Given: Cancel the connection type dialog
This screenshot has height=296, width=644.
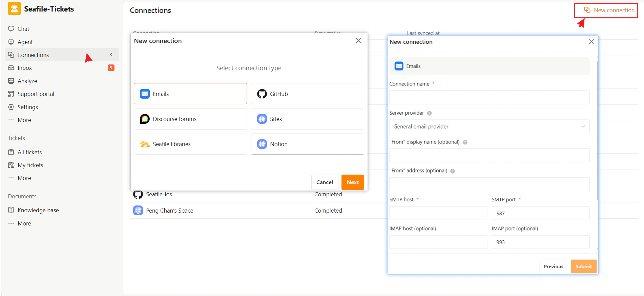Looking at the screenshot, I should tap(325, 182).
